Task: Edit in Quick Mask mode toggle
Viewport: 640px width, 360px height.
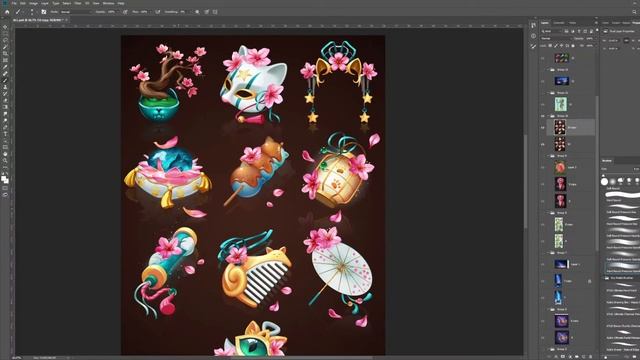Action: point(5,188)
